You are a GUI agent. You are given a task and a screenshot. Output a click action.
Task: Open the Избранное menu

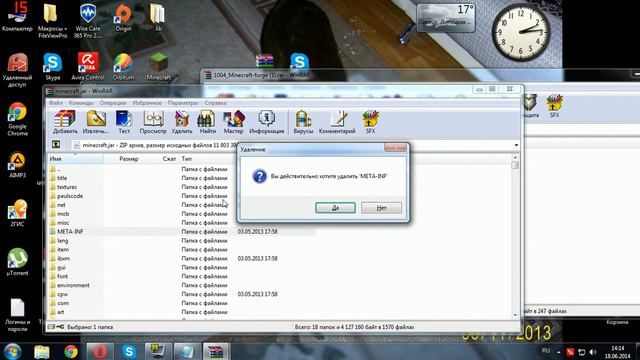point(147,103)
